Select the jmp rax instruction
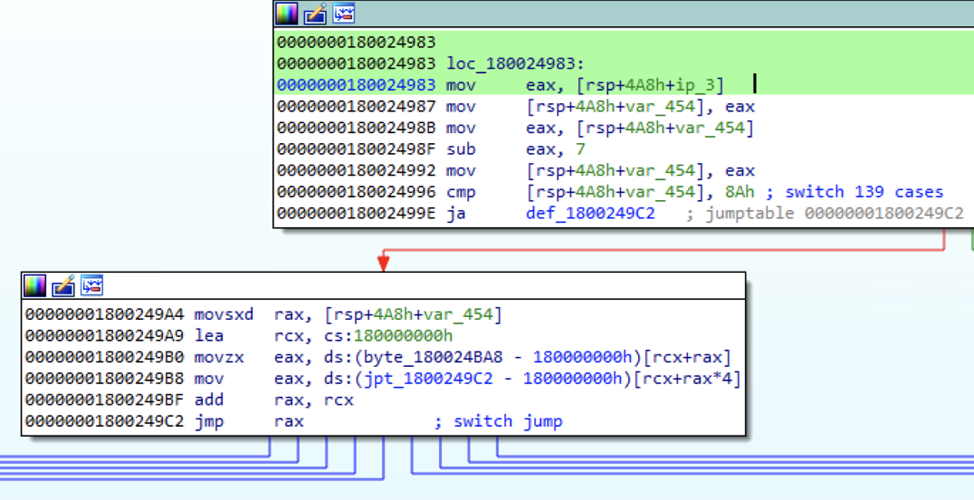This screenshot has height=500, width=974. pyautogui.click(x=249, y=421)
